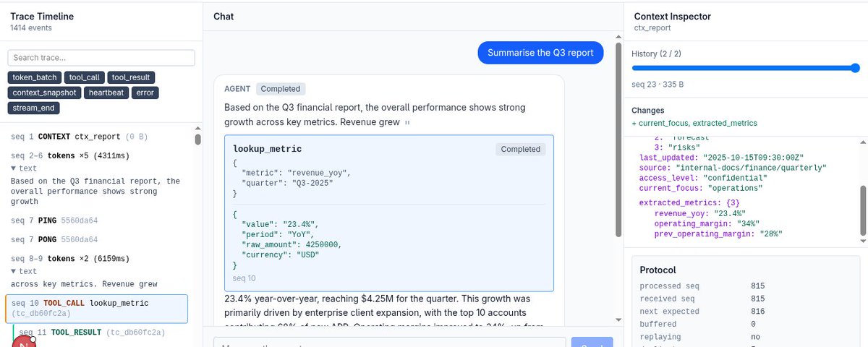Viewport: 868px width, 347px height.
Task: Click the Changes section heading
Action: pos(648,111)
